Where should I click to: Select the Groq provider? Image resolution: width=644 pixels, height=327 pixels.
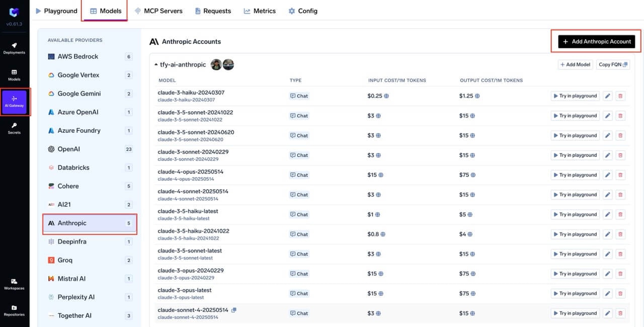[90, 260]
